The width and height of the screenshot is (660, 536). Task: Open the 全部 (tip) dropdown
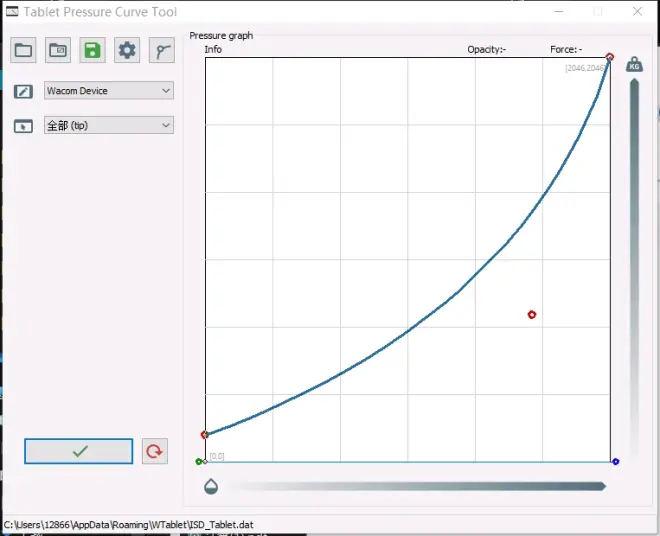click(109, 125)
